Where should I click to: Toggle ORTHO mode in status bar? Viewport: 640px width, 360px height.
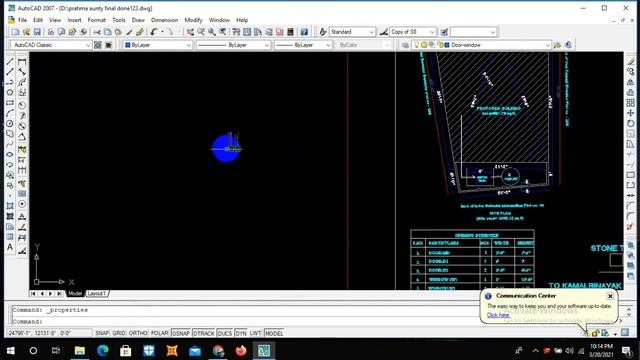coord(138,333)
